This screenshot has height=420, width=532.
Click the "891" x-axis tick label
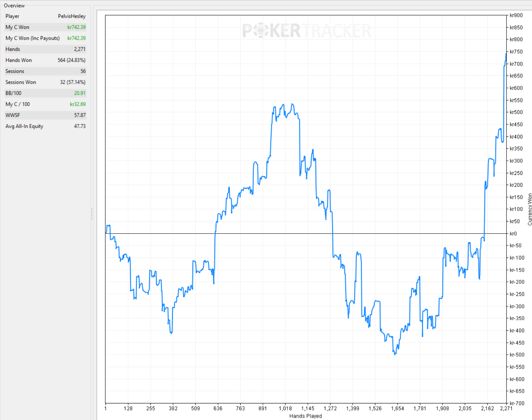coord(263,408)
